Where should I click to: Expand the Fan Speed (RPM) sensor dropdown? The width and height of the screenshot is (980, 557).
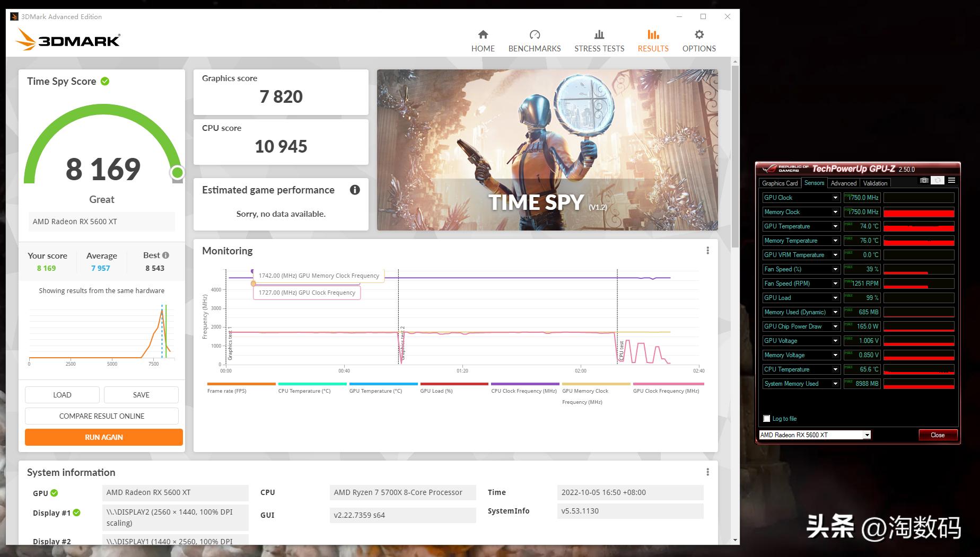click(835, 284)
